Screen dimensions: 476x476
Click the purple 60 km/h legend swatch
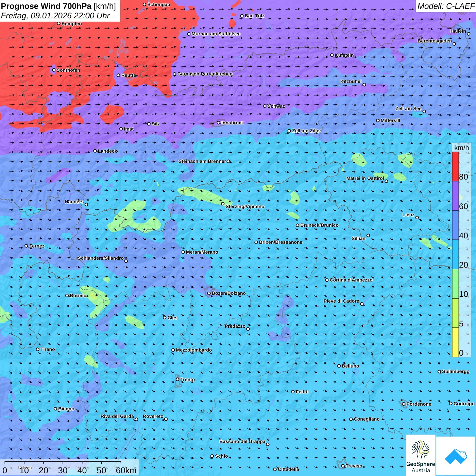pos(455,196)
